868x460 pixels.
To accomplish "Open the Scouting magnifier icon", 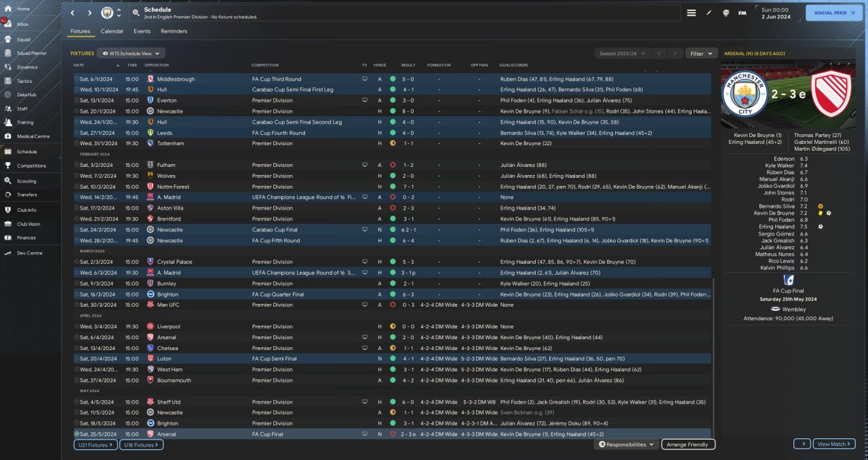I will click(x=9, y=181).
